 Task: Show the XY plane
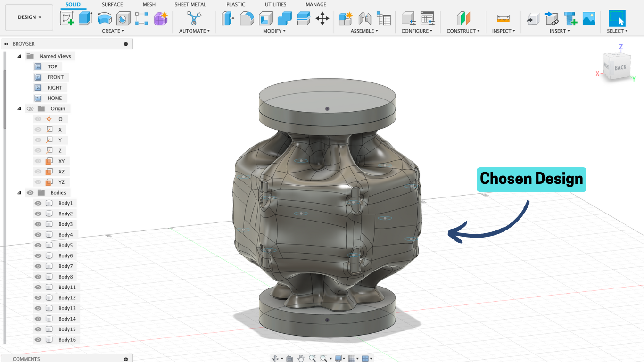tap(38, 161)
